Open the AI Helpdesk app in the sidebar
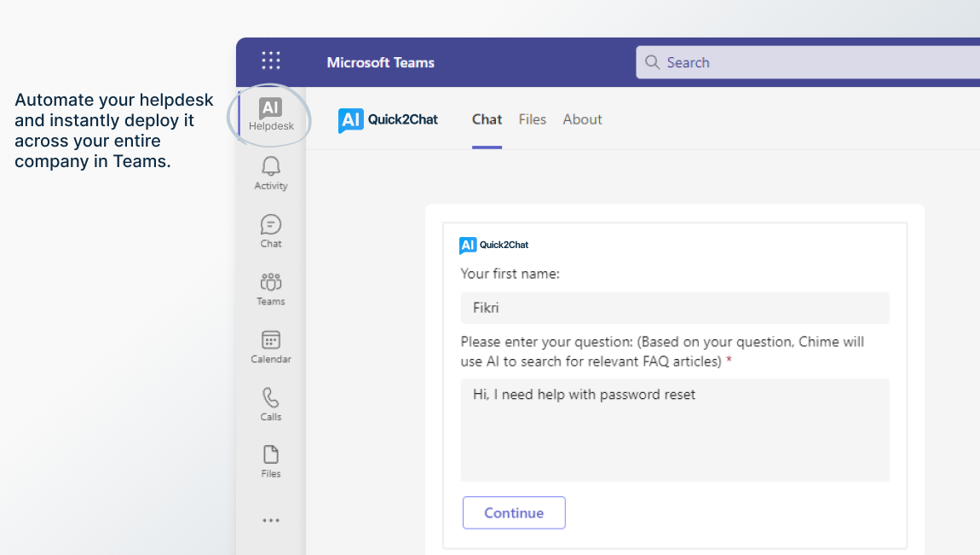The height and width of the screenshot is (555, 980). pyautogui.click(x=271, y=114)
